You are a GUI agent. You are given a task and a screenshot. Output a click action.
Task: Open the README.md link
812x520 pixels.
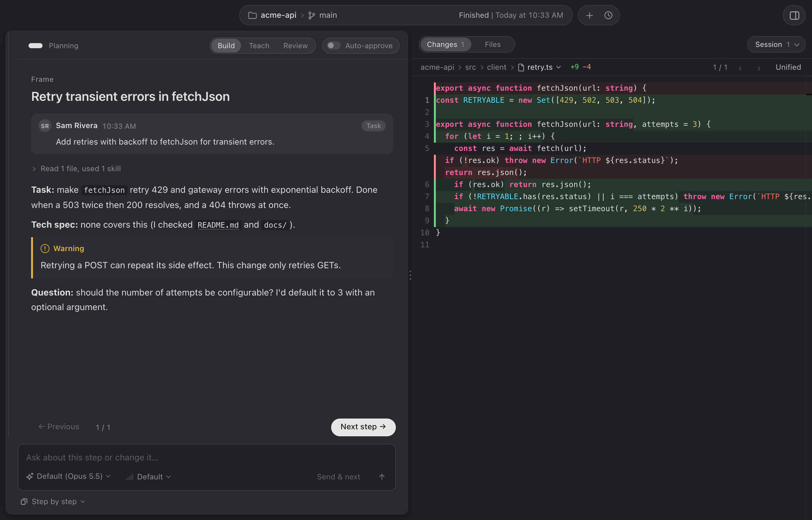tap(218, 225)
